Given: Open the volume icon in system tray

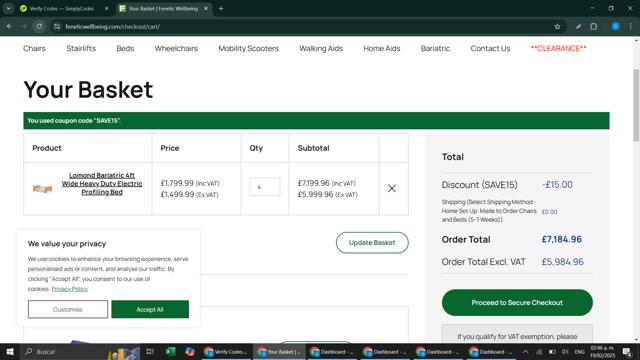Looking at the screenshot, I should (x=565, y=351).
